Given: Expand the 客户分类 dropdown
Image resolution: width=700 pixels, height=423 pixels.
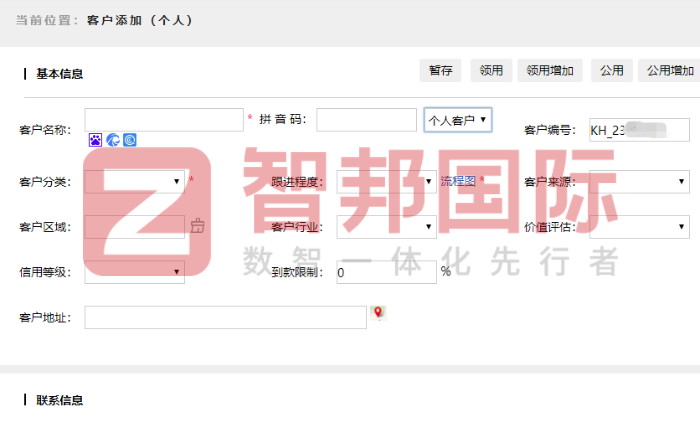Looking at the screenshot, I should click(134, 182).
